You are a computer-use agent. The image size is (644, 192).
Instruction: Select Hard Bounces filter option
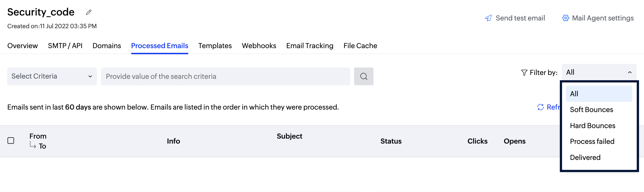click(593, 126)
